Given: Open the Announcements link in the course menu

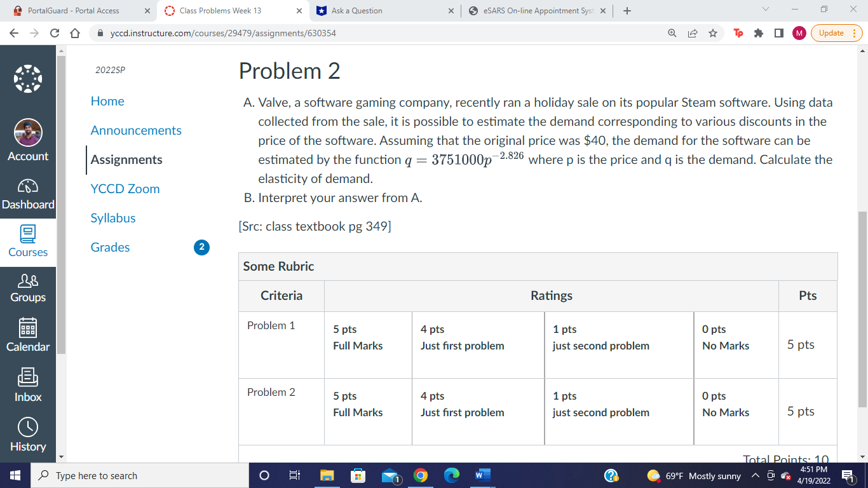Looking at the screenshot, I should tap(136, 130).
